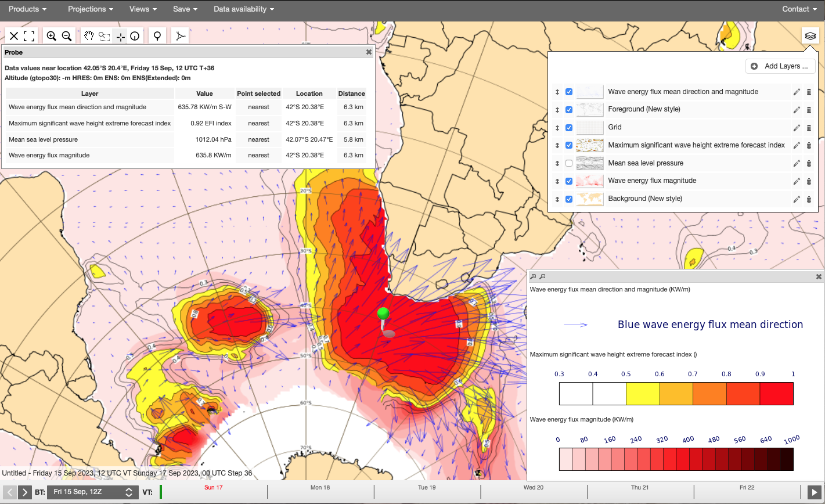The image size is (825, 504).
Task: Click the location pin marker tool
Action: click(157, 36)
